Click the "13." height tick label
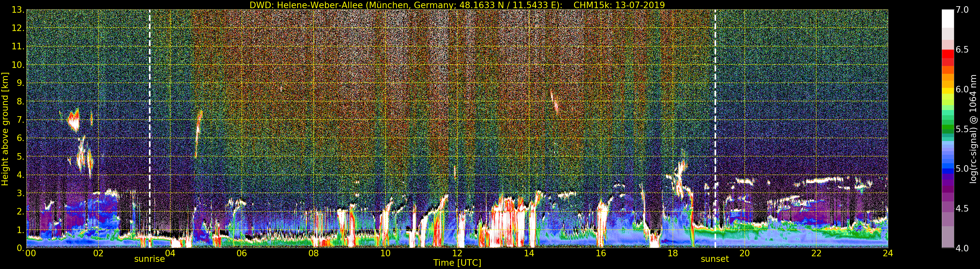 18,10
